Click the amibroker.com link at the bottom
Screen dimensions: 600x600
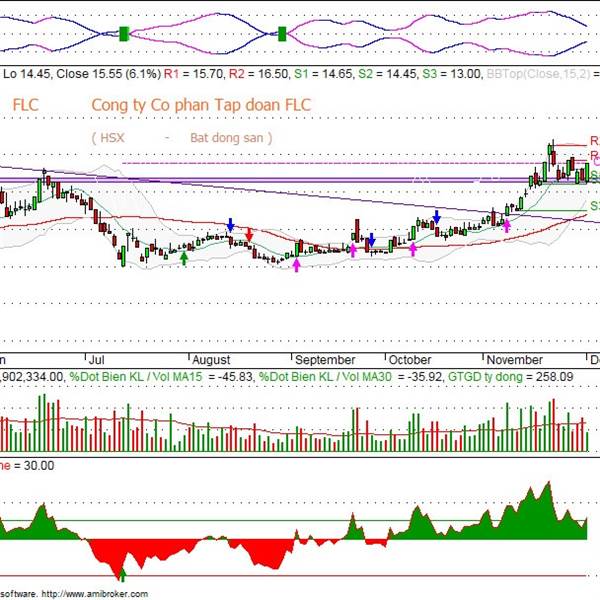coord(95,594)
